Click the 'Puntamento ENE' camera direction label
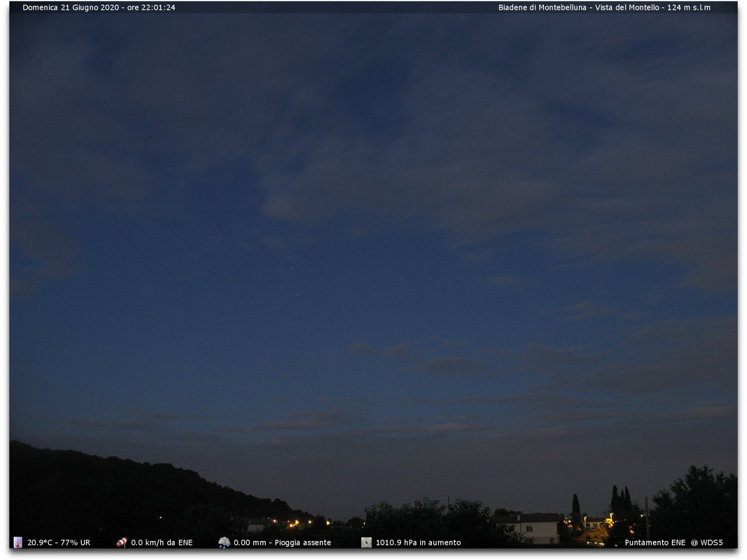Image resolution: width=747 pixels, height=560 pixels. pyautogui.click(x=655, y=543)
